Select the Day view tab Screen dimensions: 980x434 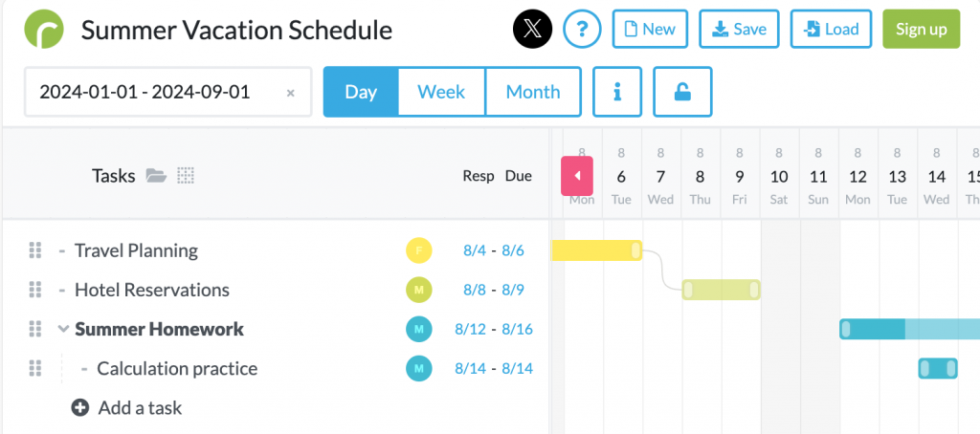tap(361, 92)
